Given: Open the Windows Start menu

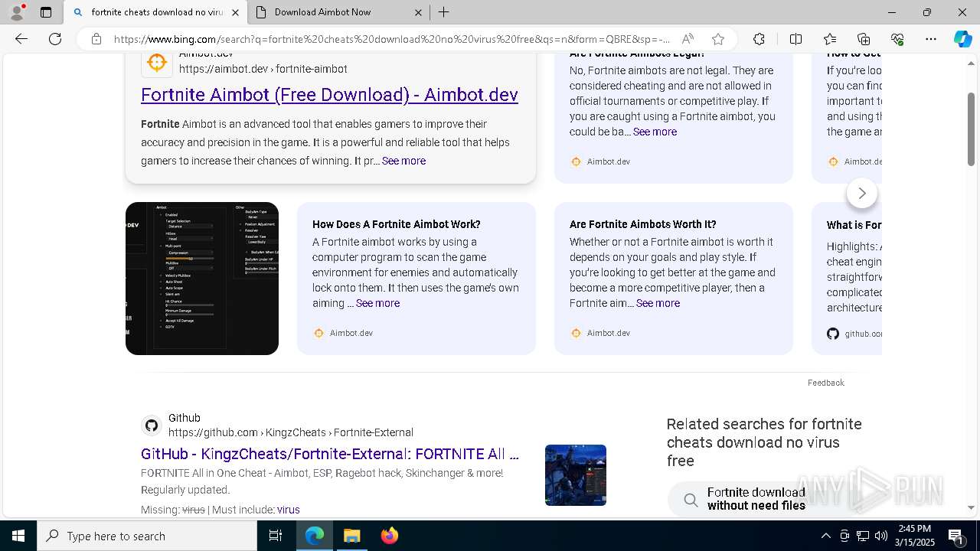Looking at the screenshot, I should pyautogui.click(x=18, y=536).
